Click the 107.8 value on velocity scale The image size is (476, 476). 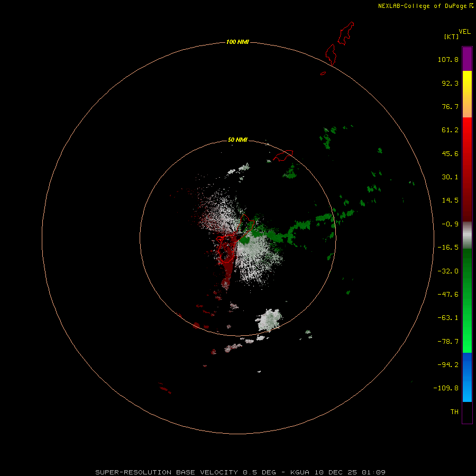tap(448, 59)
